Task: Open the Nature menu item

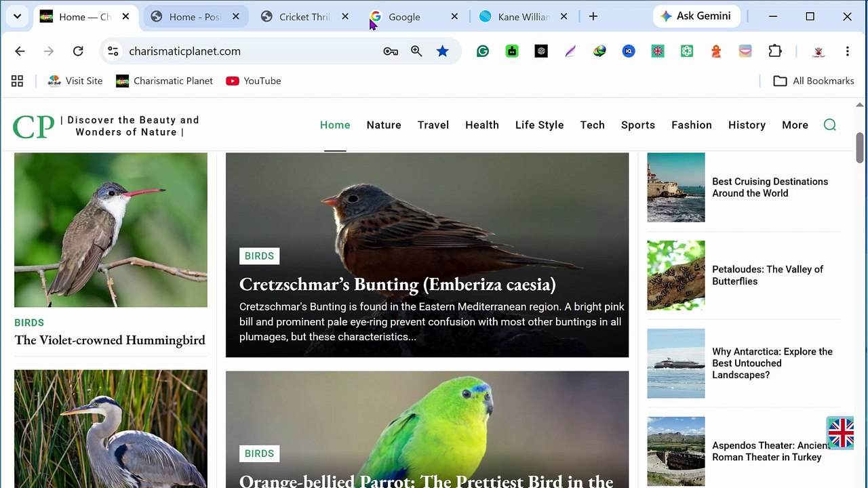Action: [384, 125]
